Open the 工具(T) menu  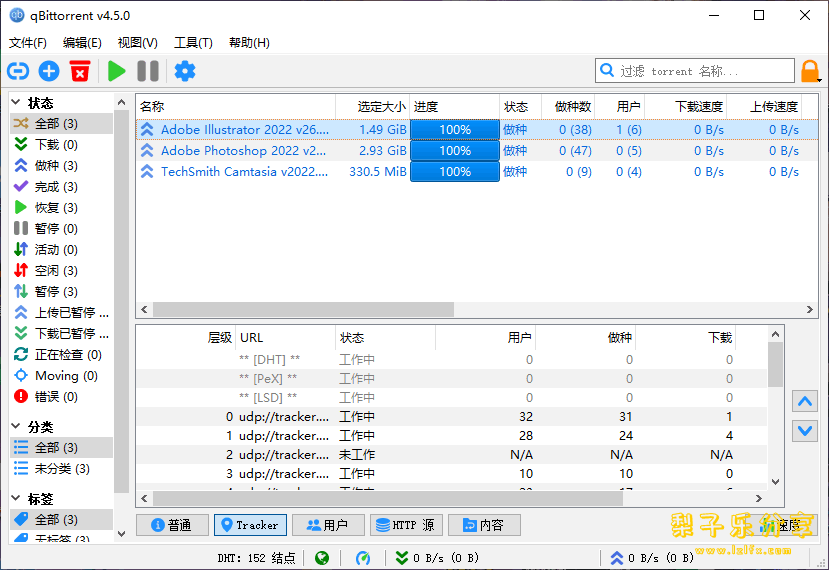(x=194, y=43)
